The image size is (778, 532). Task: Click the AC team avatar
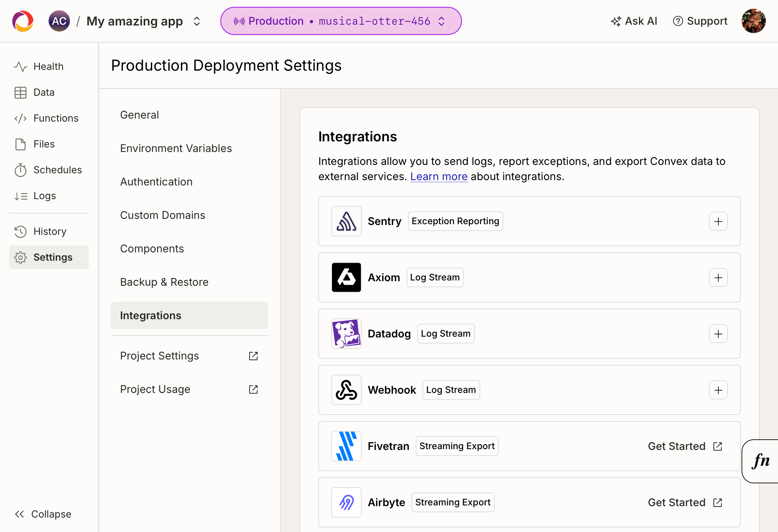click(59, 21)
